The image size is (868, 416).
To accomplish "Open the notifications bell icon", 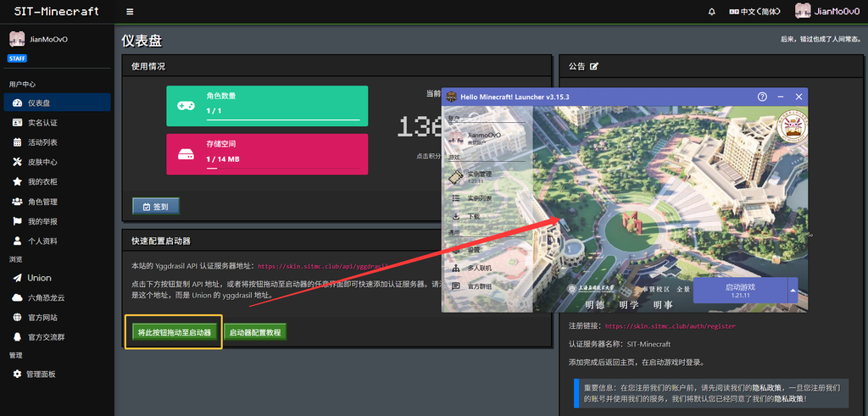I will pos(712,12).
